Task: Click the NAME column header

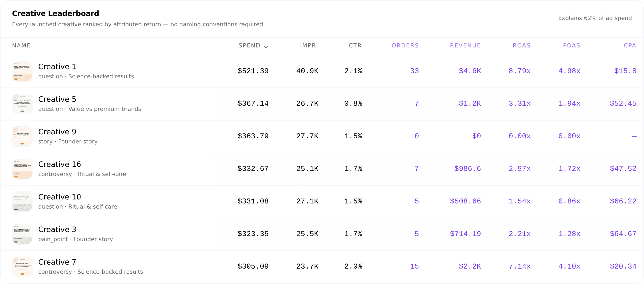Action: [21, 46]
